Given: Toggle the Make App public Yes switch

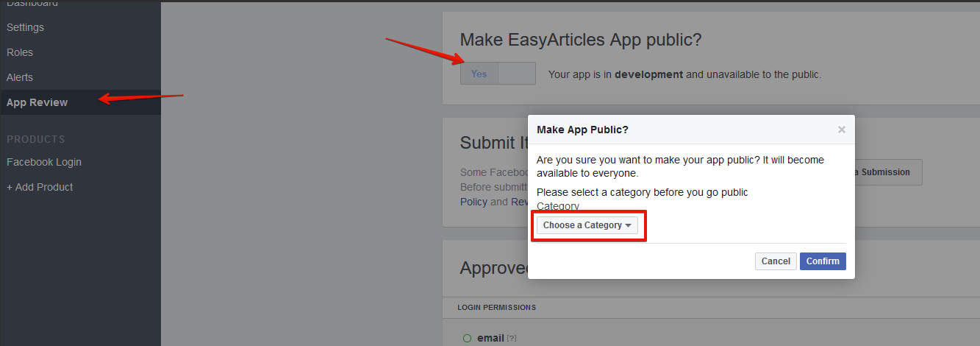Looking at the screenshot, I should pos(498,74).
